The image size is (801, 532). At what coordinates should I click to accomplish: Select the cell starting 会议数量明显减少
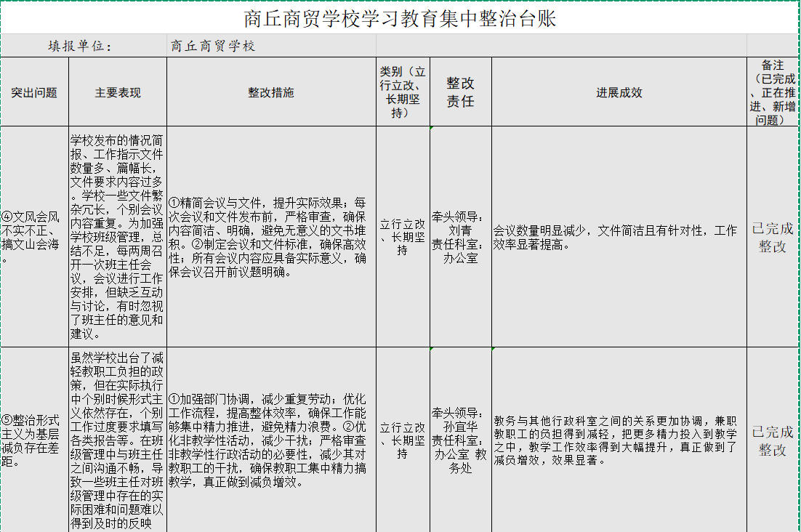point(619,237)
